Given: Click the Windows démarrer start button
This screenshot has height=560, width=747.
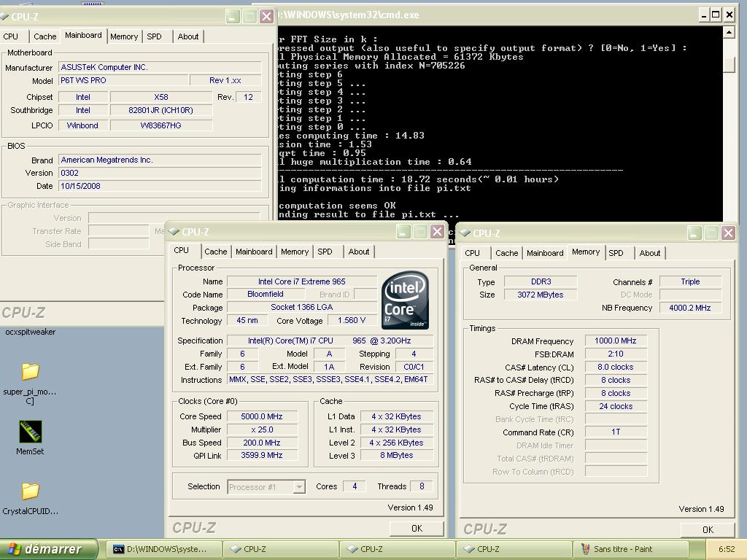Looking at the screenshot, I should click(48, 549).
